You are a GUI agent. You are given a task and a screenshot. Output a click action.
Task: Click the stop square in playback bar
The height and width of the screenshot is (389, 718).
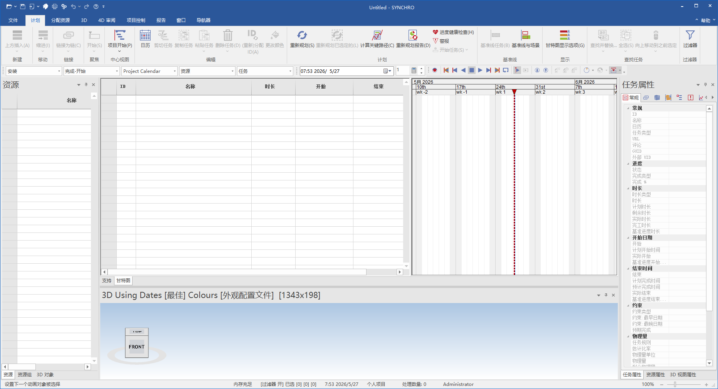(x=472, y=70)
